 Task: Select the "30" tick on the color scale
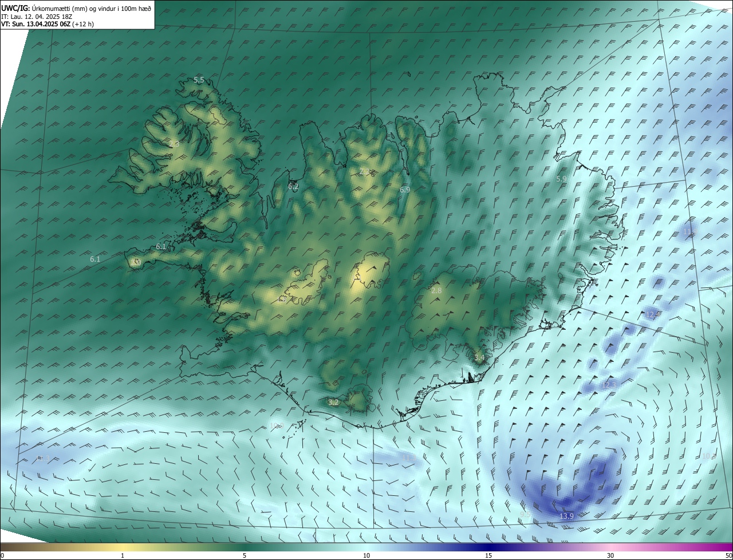coord(610,555)
